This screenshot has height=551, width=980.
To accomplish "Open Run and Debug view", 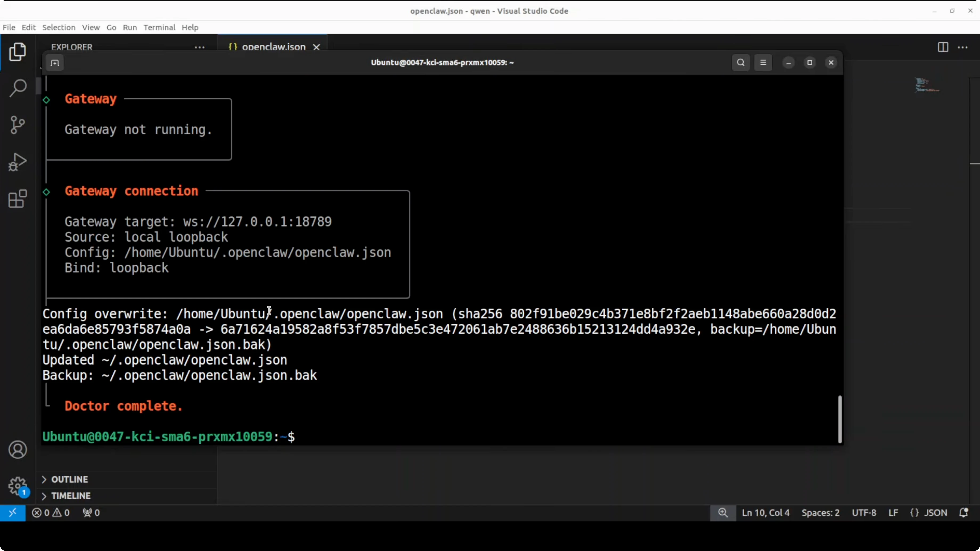I will 18,162.
